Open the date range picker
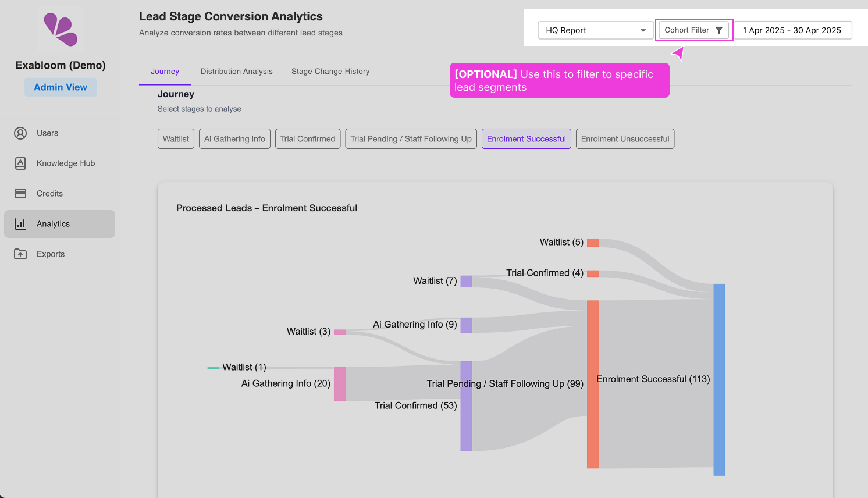 coord(792,30)
